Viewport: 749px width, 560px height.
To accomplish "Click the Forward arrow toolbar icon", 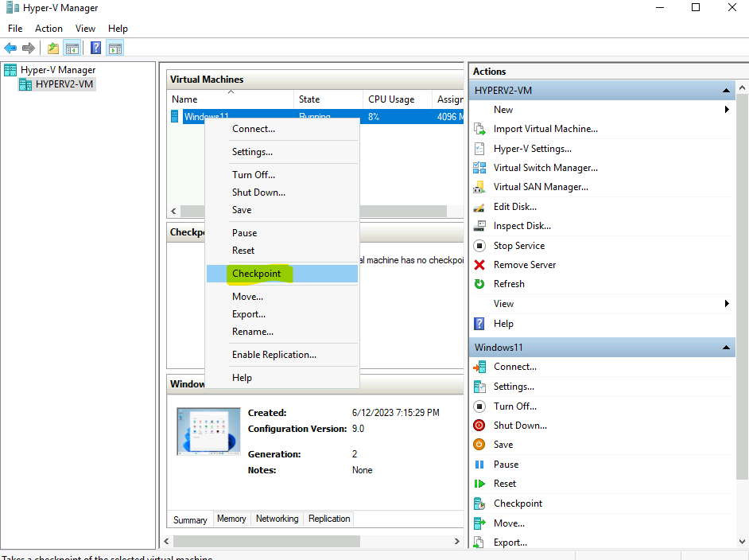I will click(x=29, y=49).
